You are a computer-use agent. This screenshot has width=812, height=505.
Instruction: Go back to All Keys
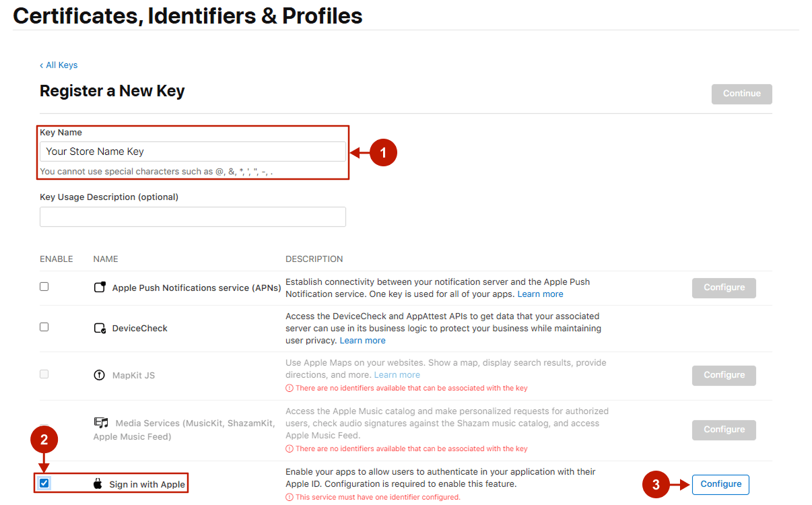(x=59, y=65)
